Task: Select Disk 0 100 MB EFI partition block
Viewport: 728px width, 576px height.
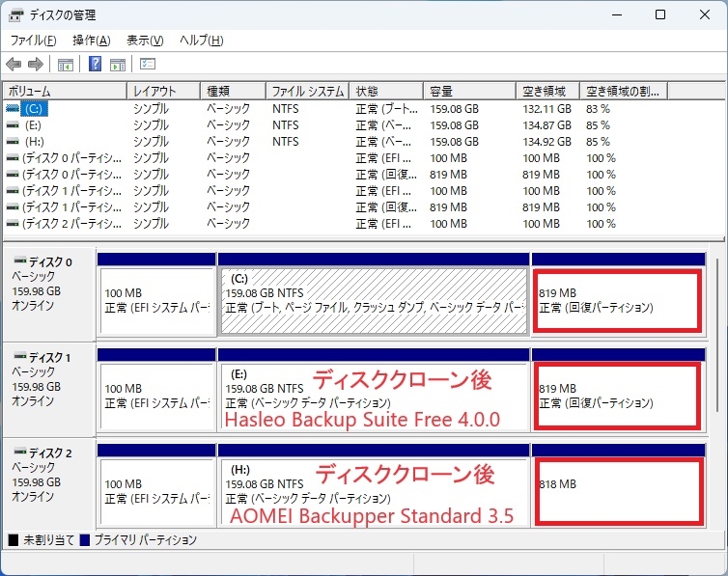Action: (156, 300)
